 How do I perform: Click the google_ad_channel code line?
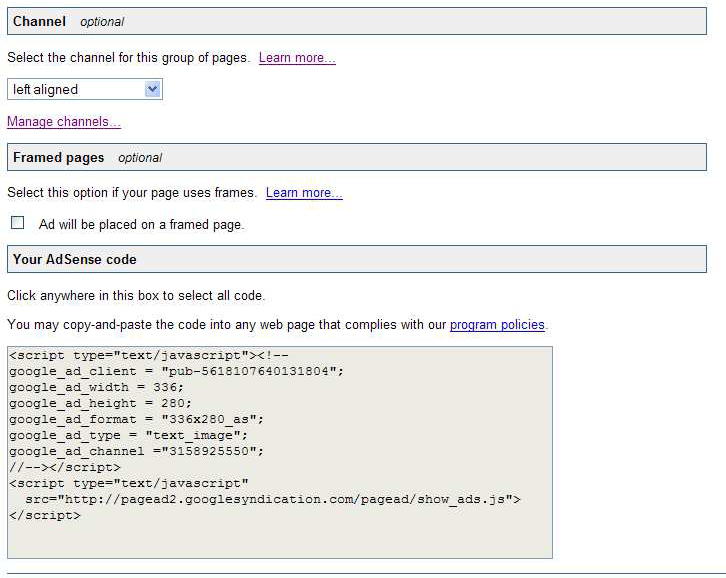tap(136, 451)
